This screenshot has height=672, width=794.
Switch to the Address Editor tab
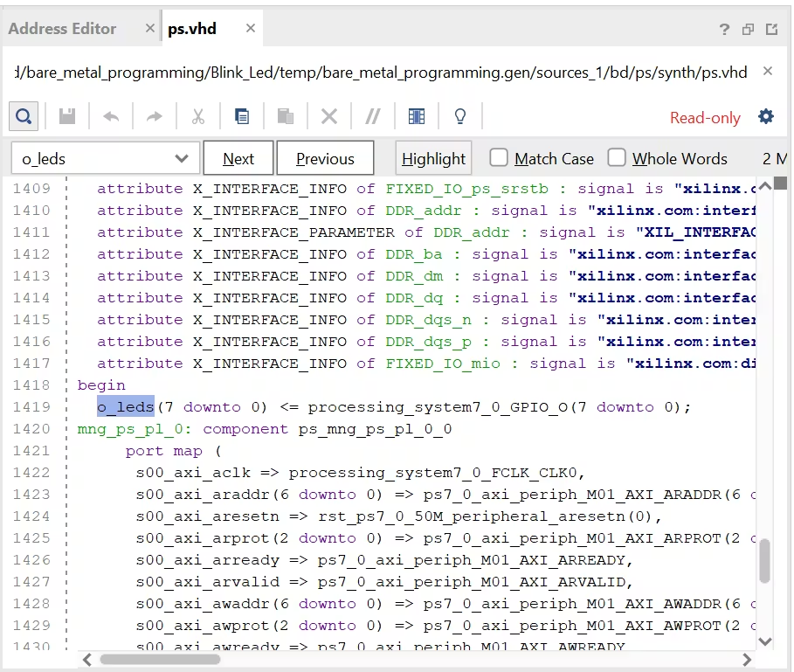click(x=62, y=29)
